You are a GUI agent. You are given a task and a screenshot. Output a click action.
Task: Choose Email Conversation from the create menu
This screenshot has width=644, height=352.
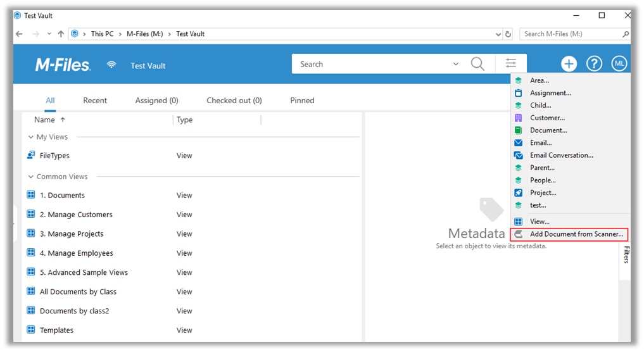point(561,155)
